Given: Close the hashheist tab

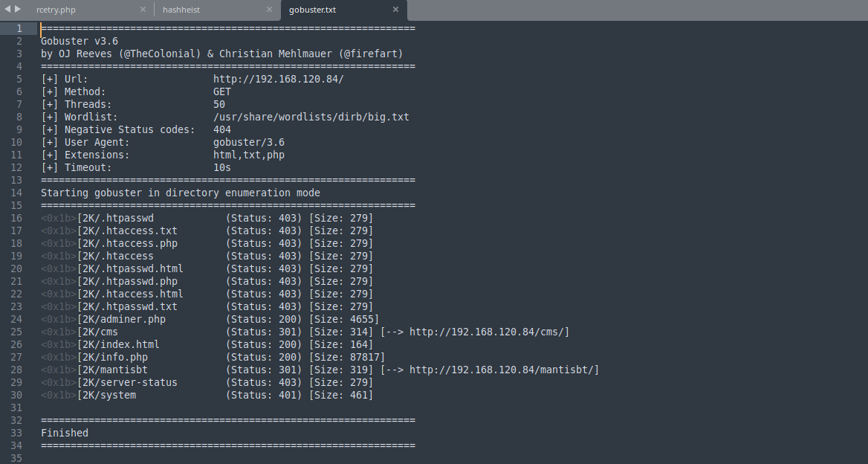Looking at the screenshot, I should click(x=269, y=10).
